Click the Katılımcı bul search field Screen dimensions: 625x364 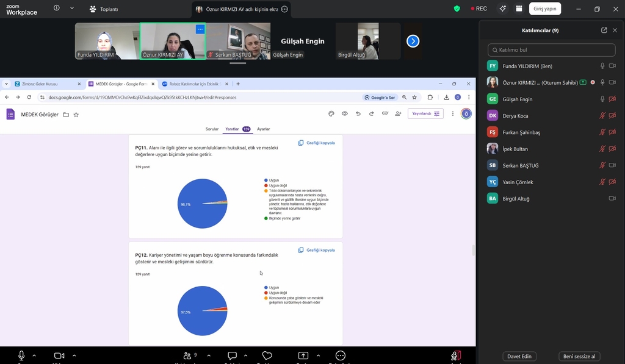pos(552,50)
